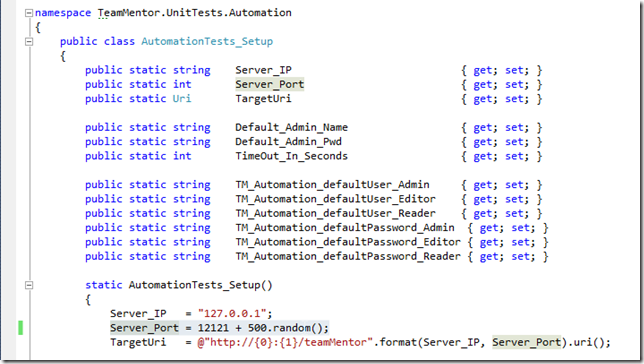Viewport: 644px width, 364px height.
Task: Click the "127.0.0.1" string literal
Action: click(x=232, y=314)
